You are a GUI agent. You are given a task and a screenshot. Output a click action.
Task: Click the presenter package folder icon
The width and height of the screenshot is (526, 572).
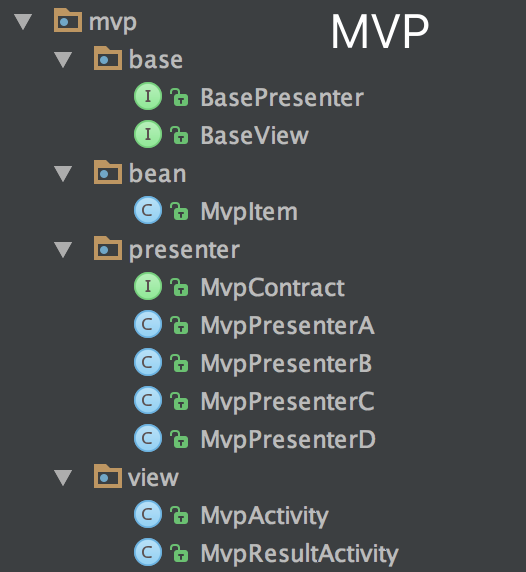tap(108, 248)
